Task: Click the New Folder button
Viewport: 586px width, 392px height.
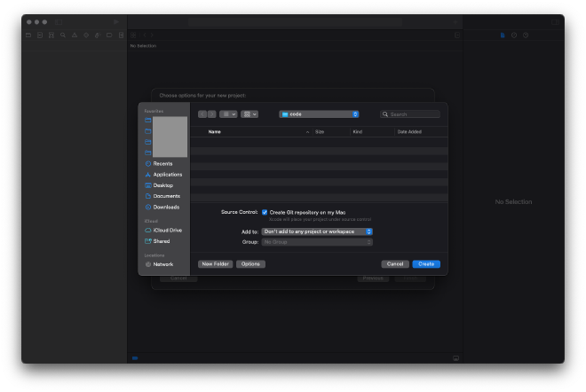Action: click(x=216, y=264)
